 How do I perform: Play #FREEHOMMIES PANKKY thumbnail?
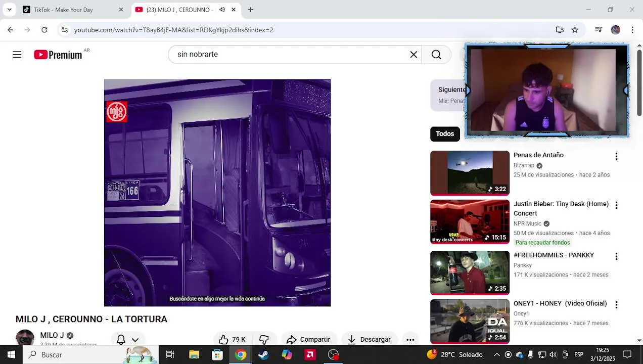coord(470,273)
